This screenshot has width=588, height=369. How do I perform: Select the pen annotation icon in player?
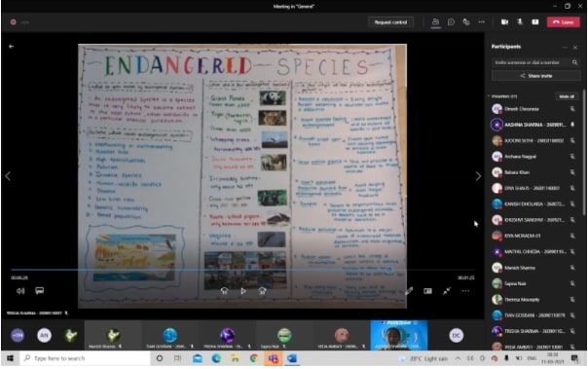pyautogui.click(x=409, y=291)
